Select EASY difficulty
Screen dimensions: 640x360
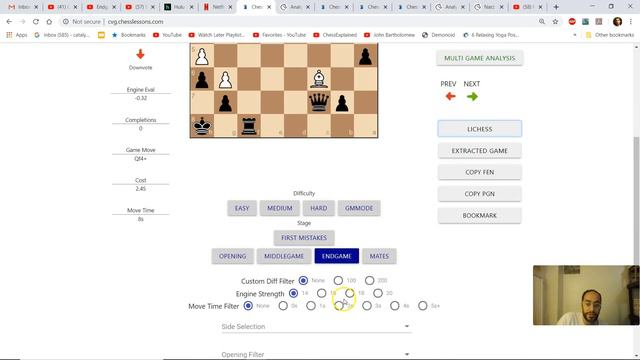click(242, 208)
